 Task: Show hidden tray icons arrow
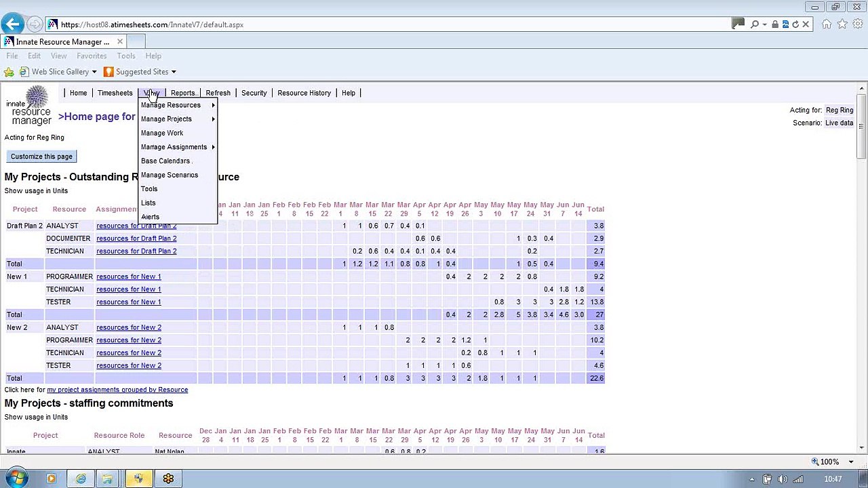[751, 479]
